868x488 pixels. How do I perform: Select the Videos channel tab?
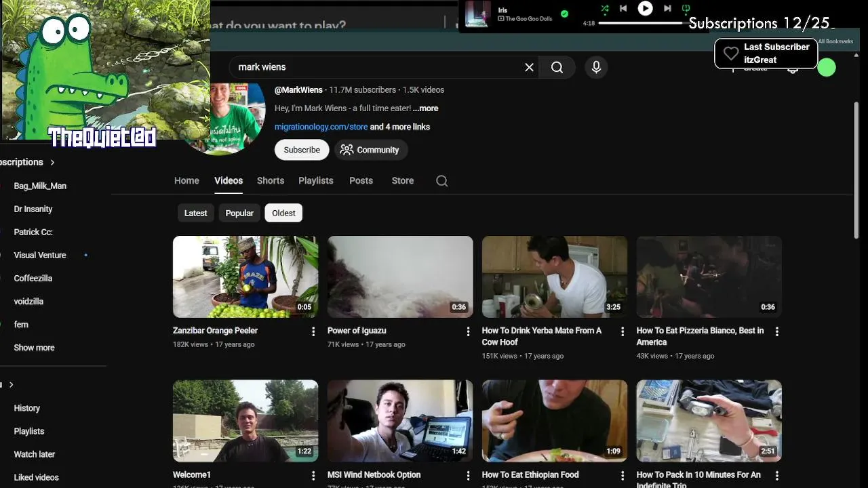click(229, 180)
